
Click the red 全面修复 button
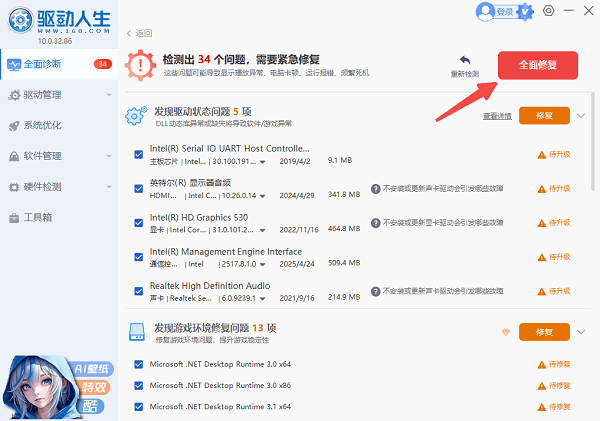pyautogui.click(x=537, y=64)
